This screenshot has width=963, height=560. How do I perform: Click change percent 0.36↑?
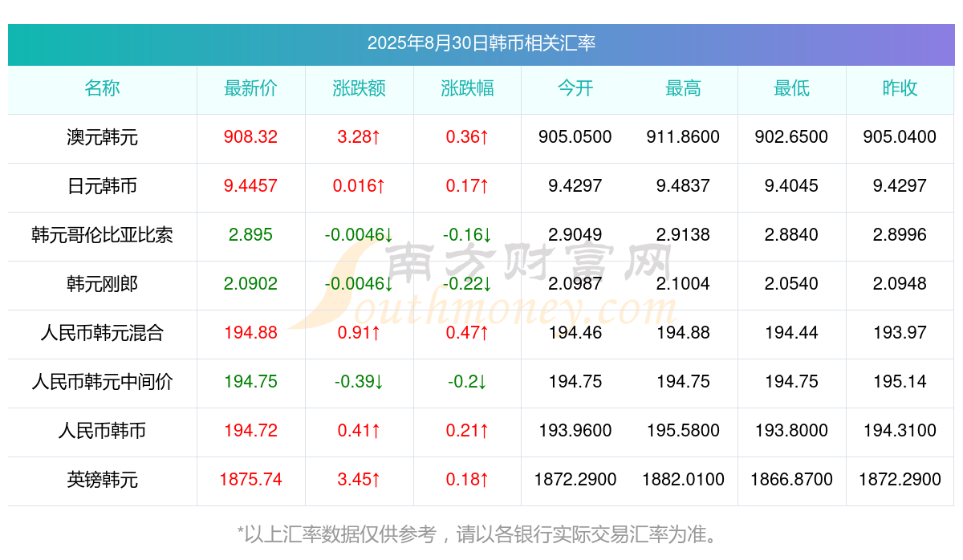coord(468,137)
